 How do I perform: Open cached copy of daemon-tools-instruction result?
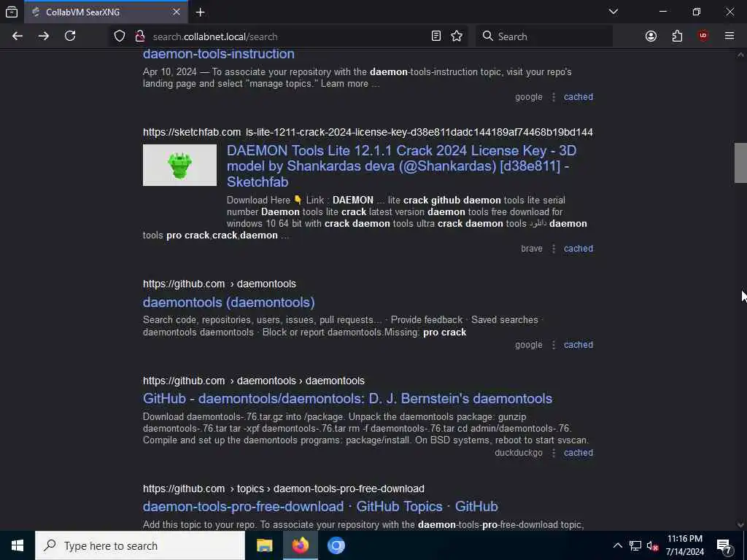coord(578,97)
